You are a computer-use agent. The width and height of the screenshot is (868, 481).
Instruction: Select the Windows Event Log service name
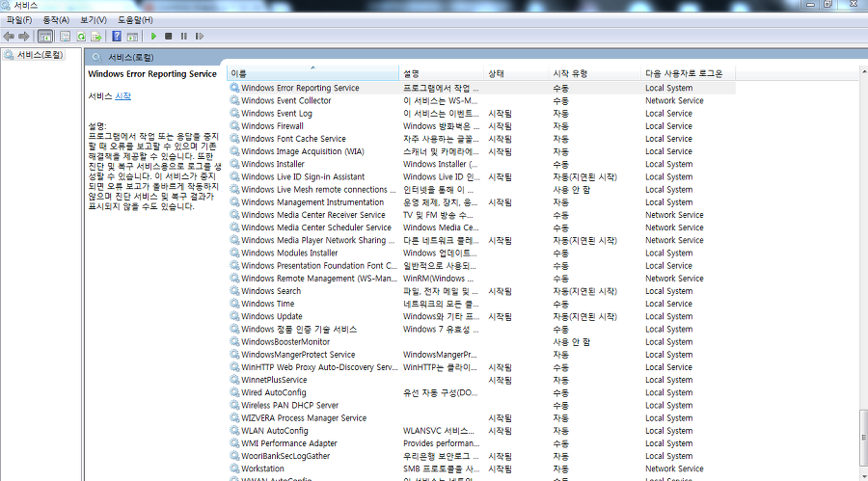pyautogui.click(x=276, y=114)
